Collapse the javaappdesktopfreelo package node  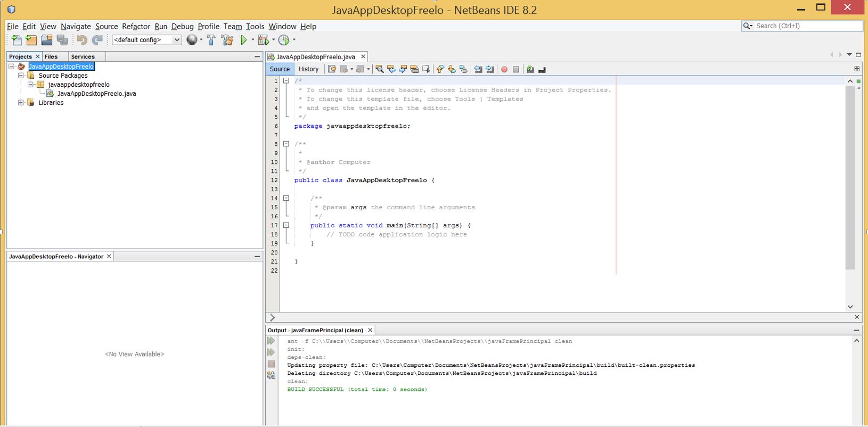30,85
